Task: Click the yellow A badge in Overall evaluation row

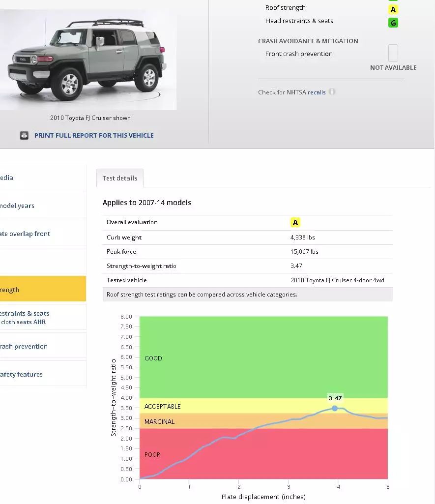Action: coord(295,222)
